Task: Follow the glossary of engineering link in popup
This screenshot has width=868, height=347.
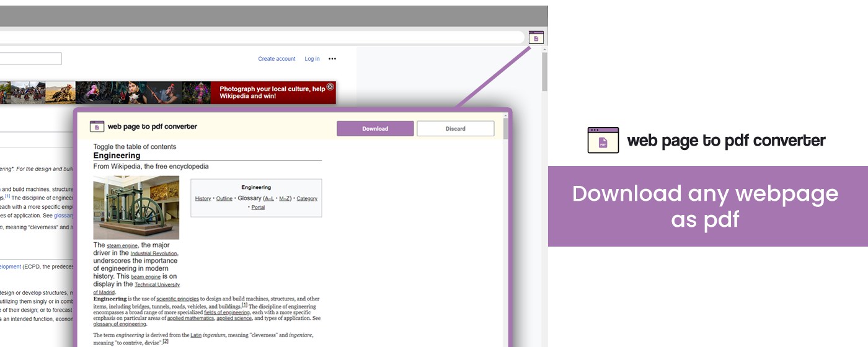Action: (x=120, y=324)
